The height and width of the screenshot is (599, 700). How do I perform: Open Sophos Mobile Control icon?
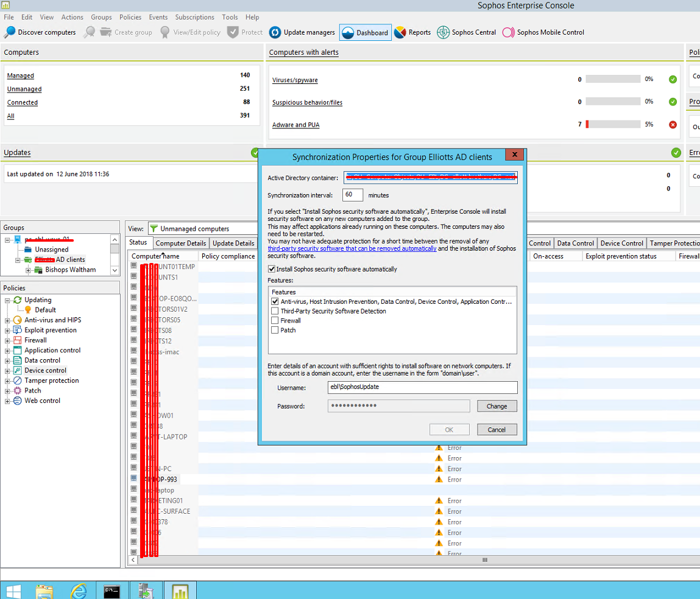pyautogui.click(x=509, y=32)
